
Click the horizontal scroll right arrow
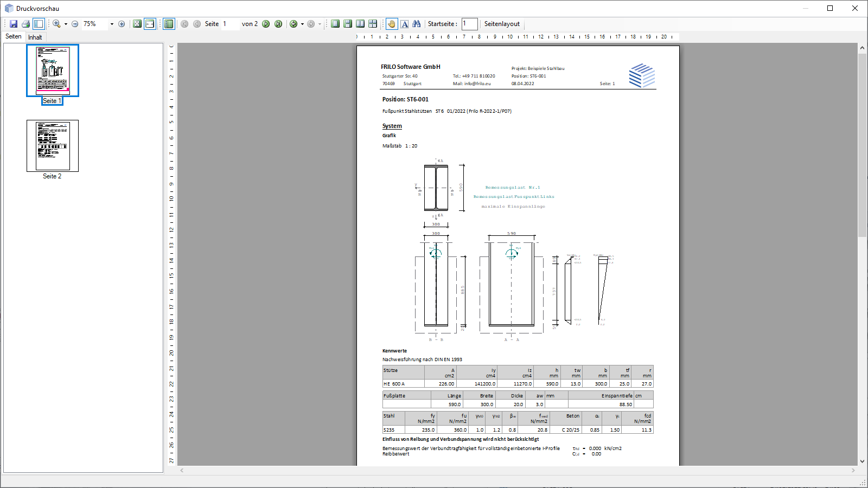(x=853, y=471)
